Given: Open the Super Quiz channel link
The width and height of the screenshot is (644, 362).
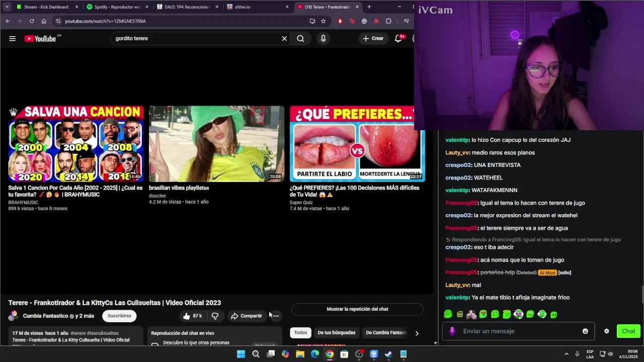Looking at the screenshot, I should coord(301,202).
